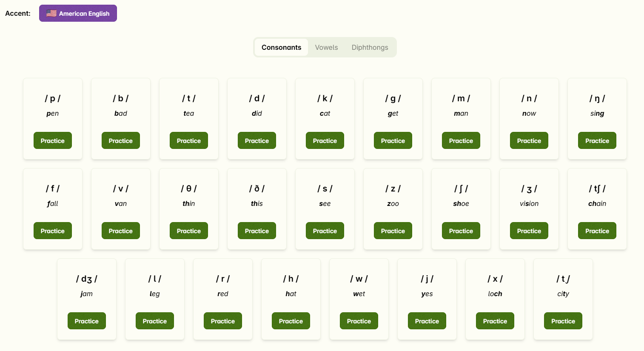Practice the /k/ sound in cat
The width and height of the screenshot is (644, 351).
click(x=325, y=140)
